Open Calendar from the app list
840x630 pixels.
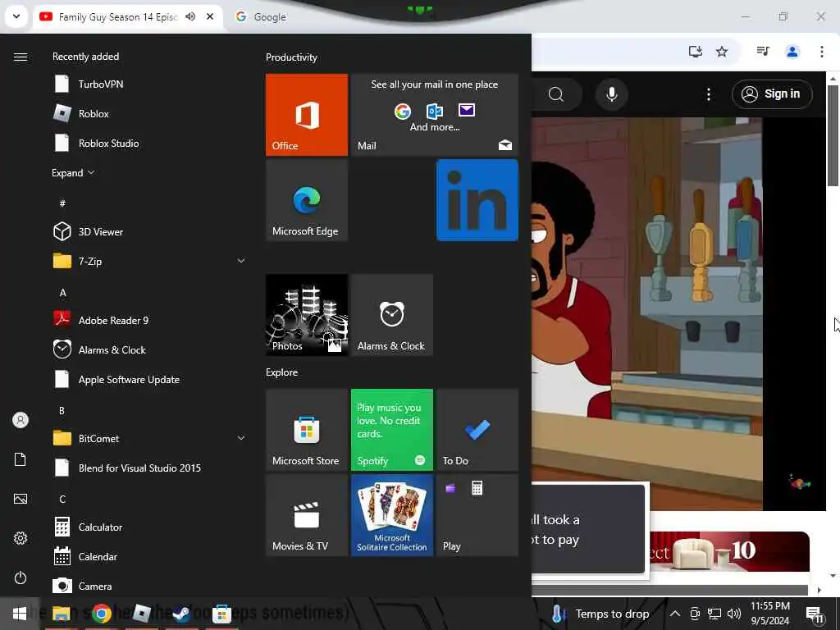coord(149,557)
